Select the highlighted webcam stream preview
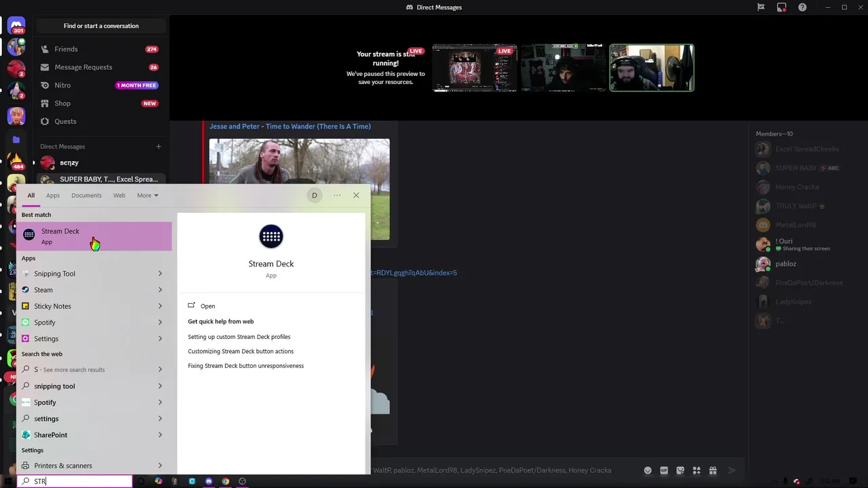The height and width of the screenshot is (488, 868). point(652,68)
